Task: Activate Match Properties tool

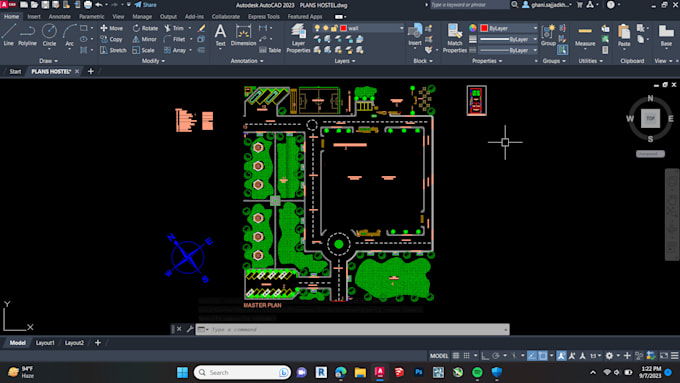Action: click(454, 38)
